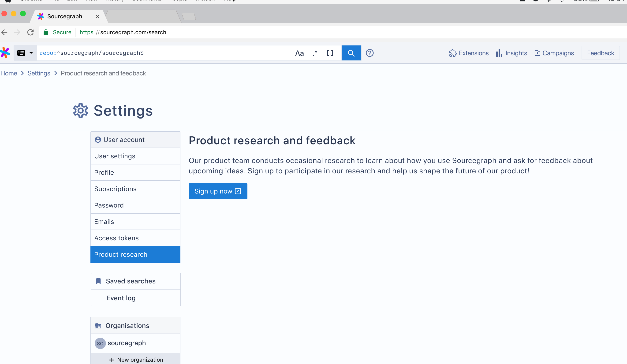Open the search help question icon
This screenshot has width=627, height=364.
[369, 53]
